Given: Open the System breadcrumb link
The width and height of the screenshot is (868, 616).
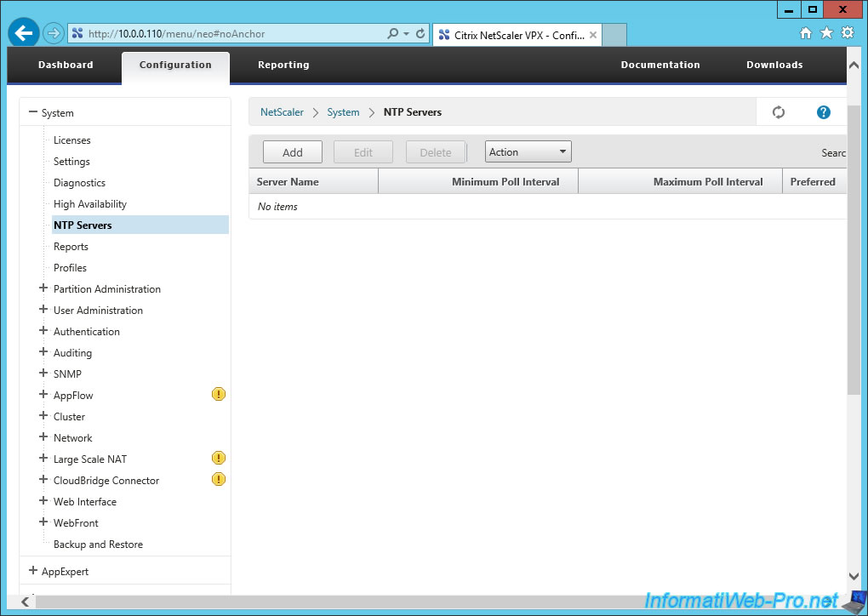Looking at the screenshot, I should tap(343, 112).
